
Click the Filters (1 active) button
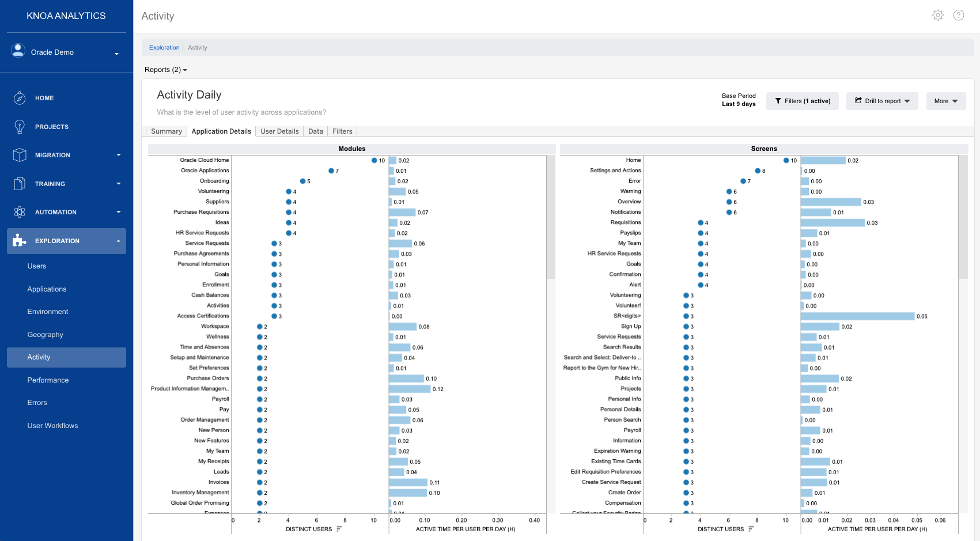coord(802,101)
